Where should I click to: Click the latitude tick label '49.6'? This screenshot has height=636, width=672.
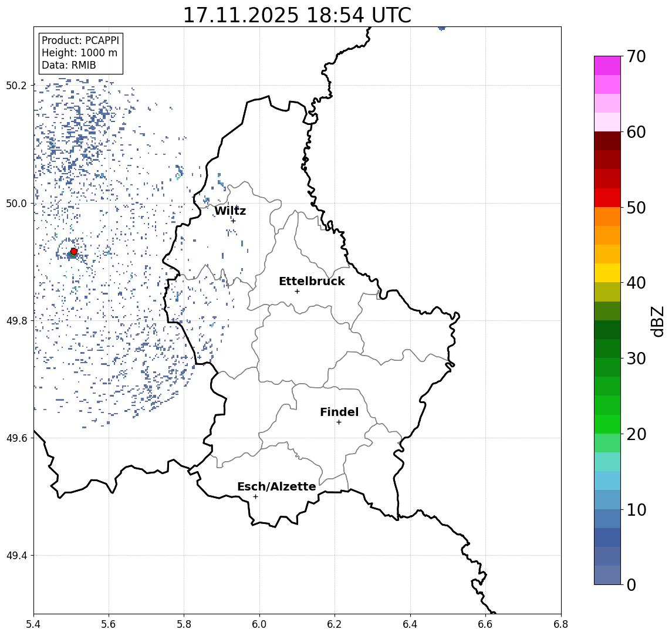[x=16, y=438]
